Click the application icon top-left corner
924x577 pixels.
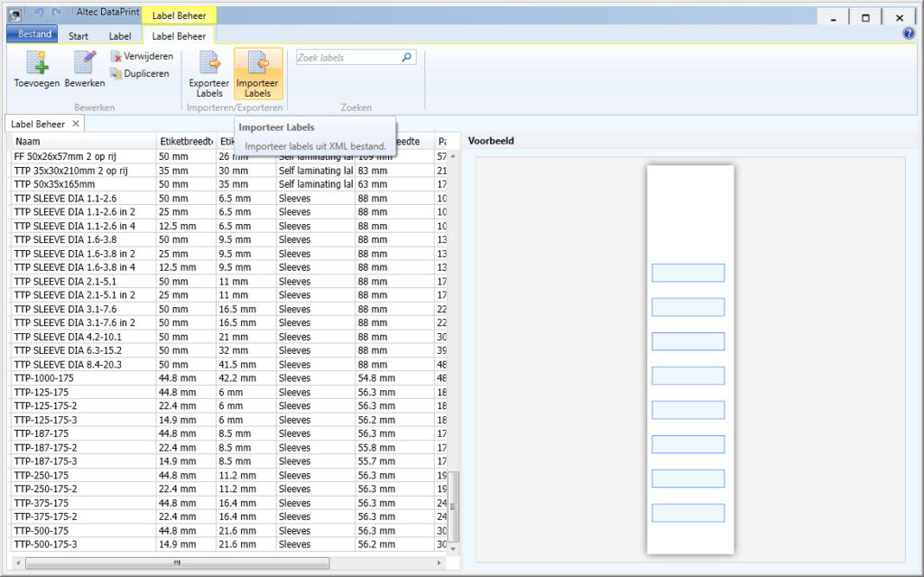14,14
